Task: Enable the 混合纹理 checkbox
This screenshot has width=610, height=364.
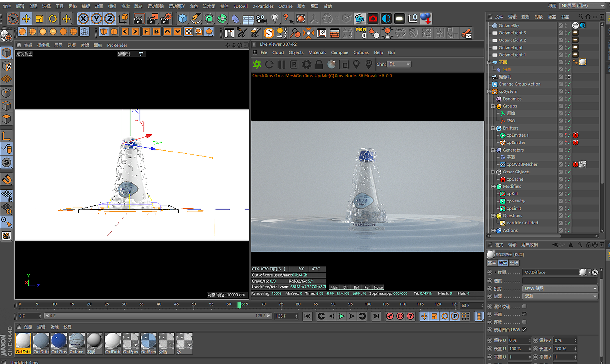Action: (x=524, y=306)
